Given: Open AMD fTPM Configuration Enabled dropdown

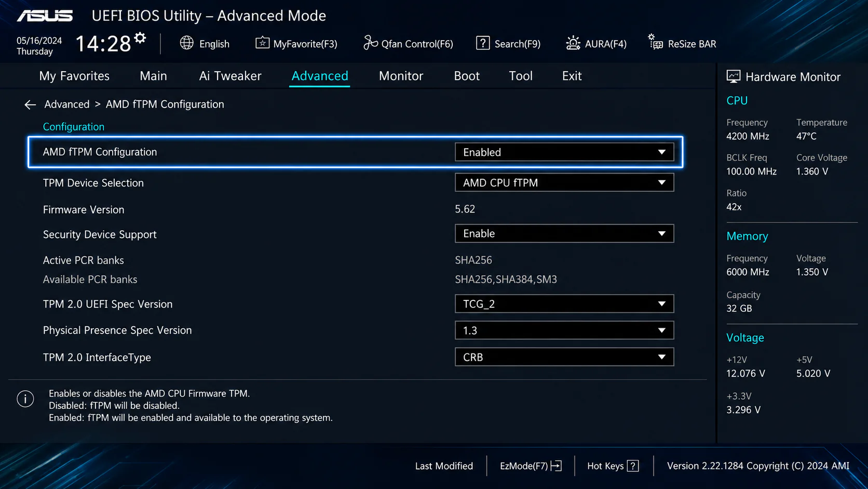Looking at the screenshot, I should tap(564, 152).
